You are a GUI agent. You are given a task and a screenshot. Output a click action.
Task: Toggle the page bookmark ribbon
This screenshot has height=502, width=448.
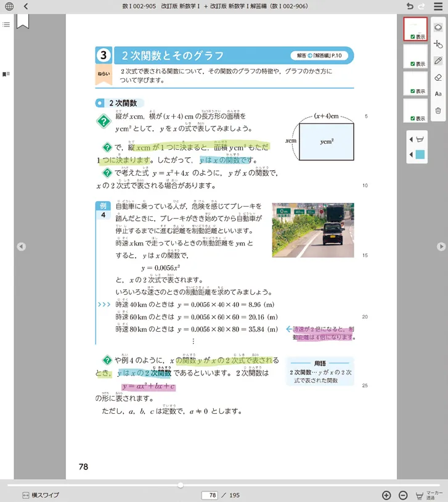point(23,21)
